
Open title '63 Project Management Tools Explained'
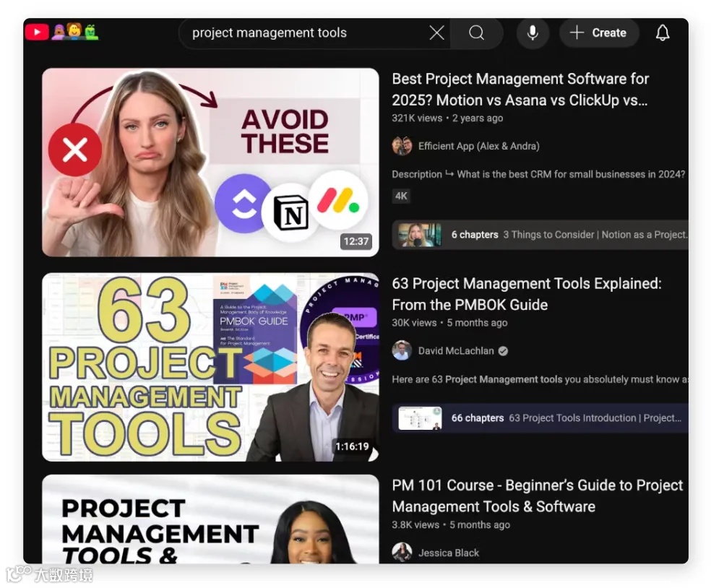527,294
